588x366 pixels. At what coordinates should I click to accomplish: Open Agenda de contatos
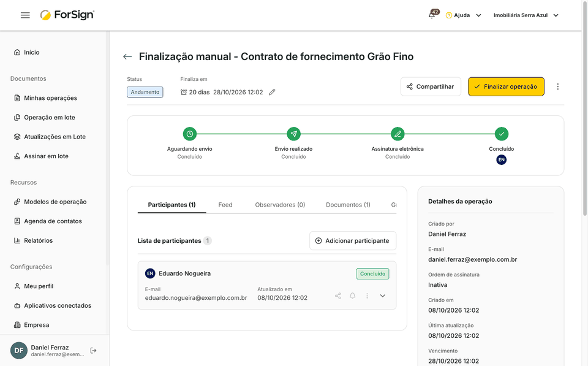(x=48, y=221)
